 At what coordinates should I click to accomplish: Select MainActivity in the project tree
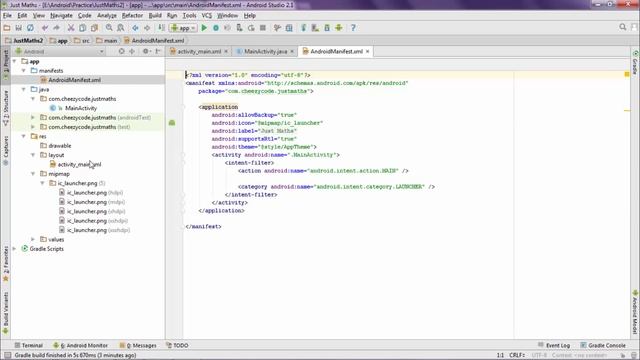[x=81, y=108]
